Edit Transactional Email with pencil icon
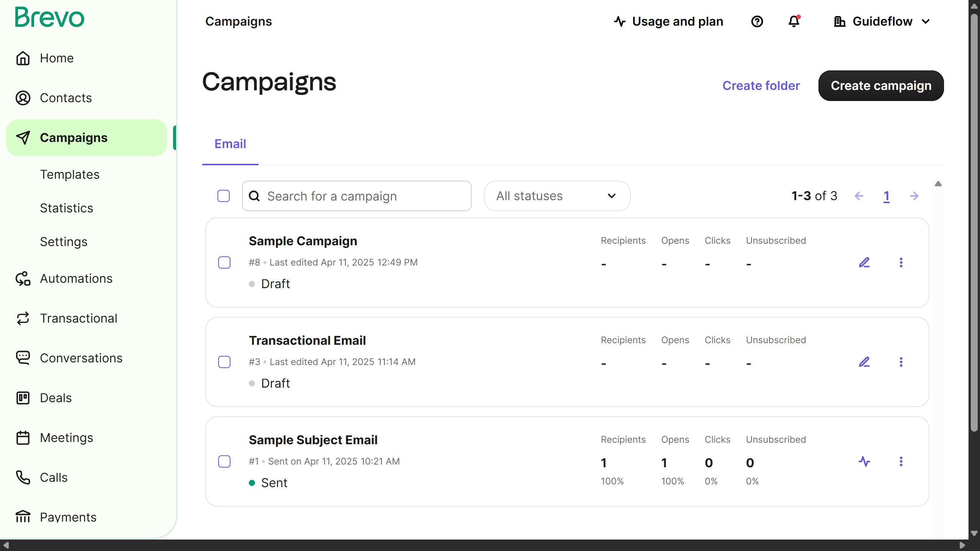The height and width of the screenshot is (551, 980). [864, 362]
